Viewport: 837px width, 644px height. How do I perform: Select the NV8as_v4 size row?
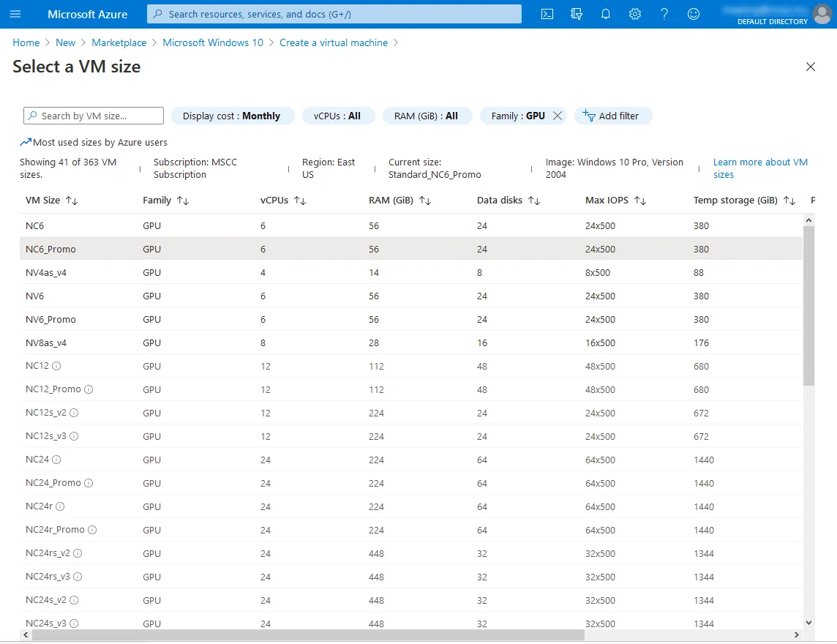(411, 342)
